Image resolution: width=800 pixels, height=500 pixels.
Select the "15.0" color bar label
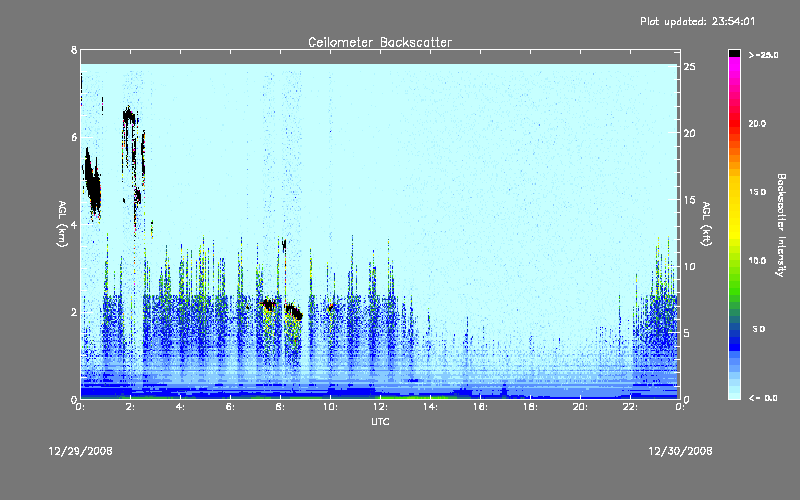(x=757, y=192)
